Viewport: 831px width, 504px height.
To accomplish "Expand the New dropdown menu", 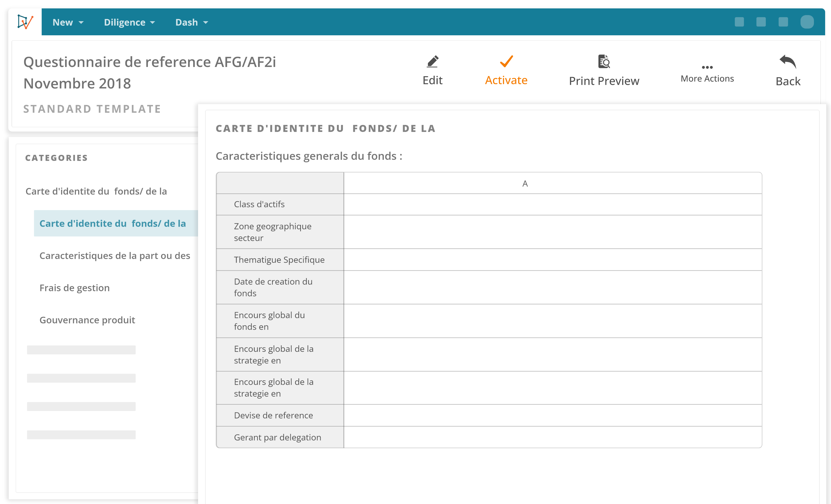I will 68,22.
